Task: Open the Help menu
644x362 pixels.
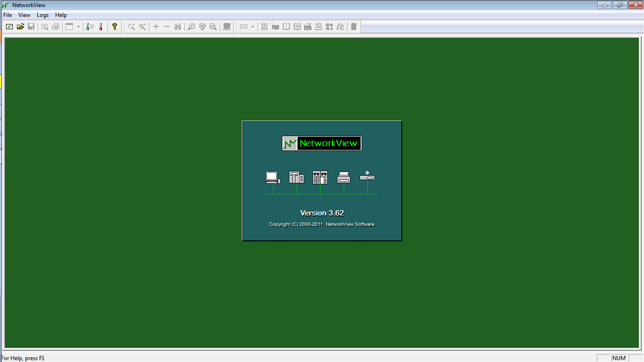Action: click(x=61, y=15)
